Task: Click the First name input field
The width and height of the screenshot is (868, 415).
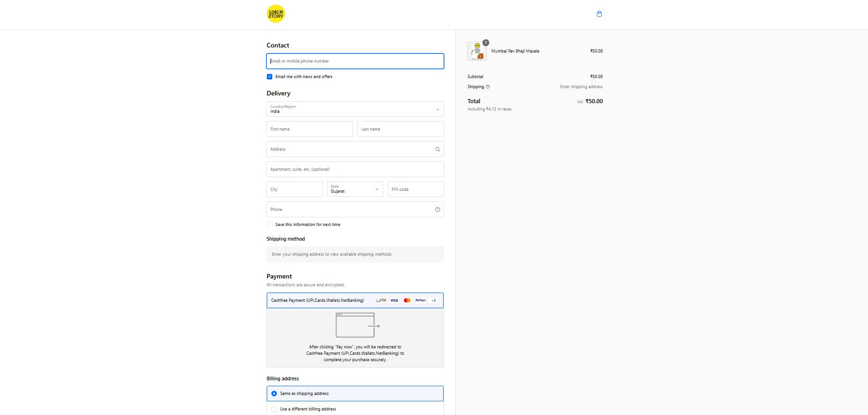Action: click(309, 129)
